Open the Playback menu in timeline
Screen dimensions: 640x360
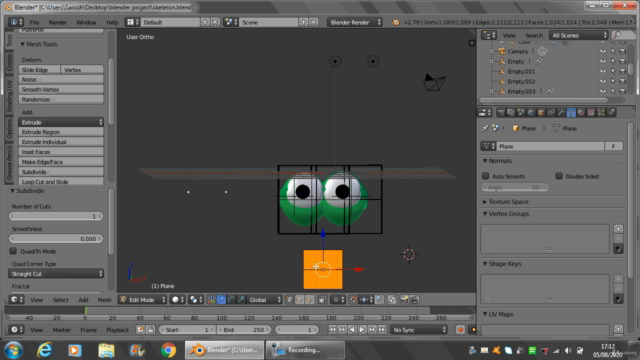click(x=118, y=329)
